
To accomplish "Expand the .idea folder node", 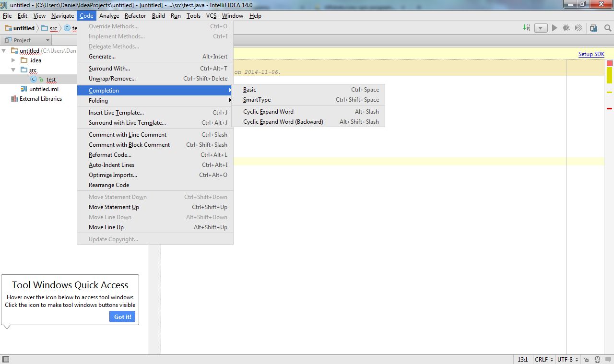I will point(14,60).
